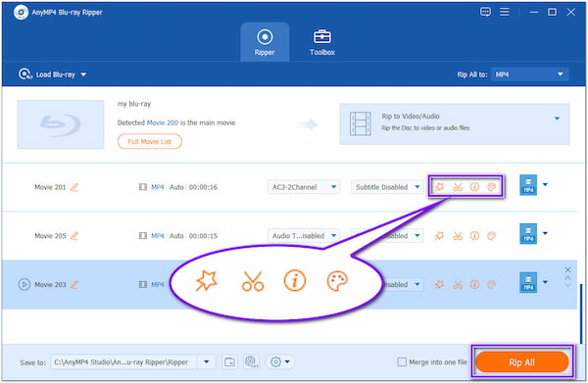Open the Save to path dropdown arrow
Image resolution: width=588 pixels, height=383 pixels.
pos(206,362)
